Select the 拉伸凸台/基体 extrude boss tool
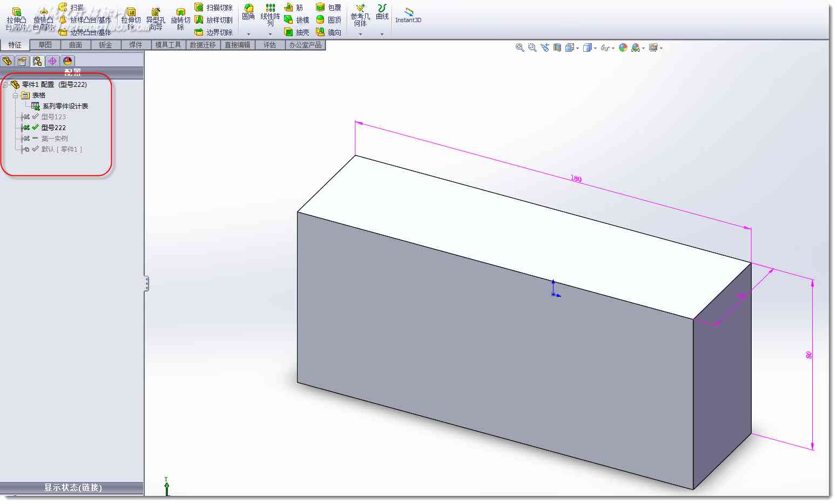 coord(16,19)
